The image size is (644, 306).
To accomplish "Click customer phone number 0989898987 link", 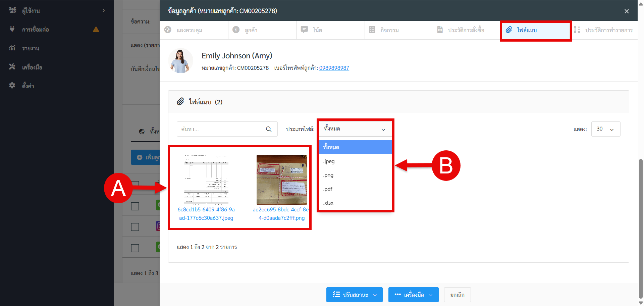I will click(334, 68).
